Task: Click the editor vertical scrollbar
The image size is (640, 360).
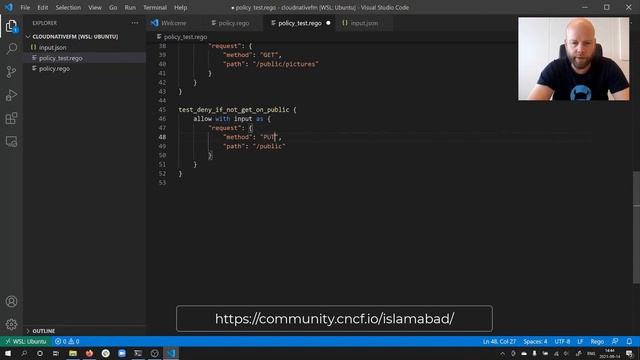Action: (x=636, y=227)
